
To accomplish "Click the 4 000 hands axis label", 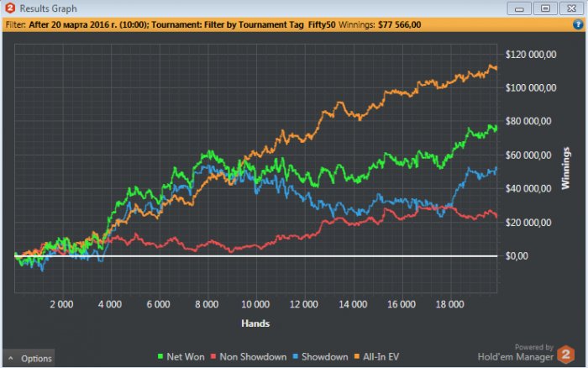I will (x=110, y=304).
